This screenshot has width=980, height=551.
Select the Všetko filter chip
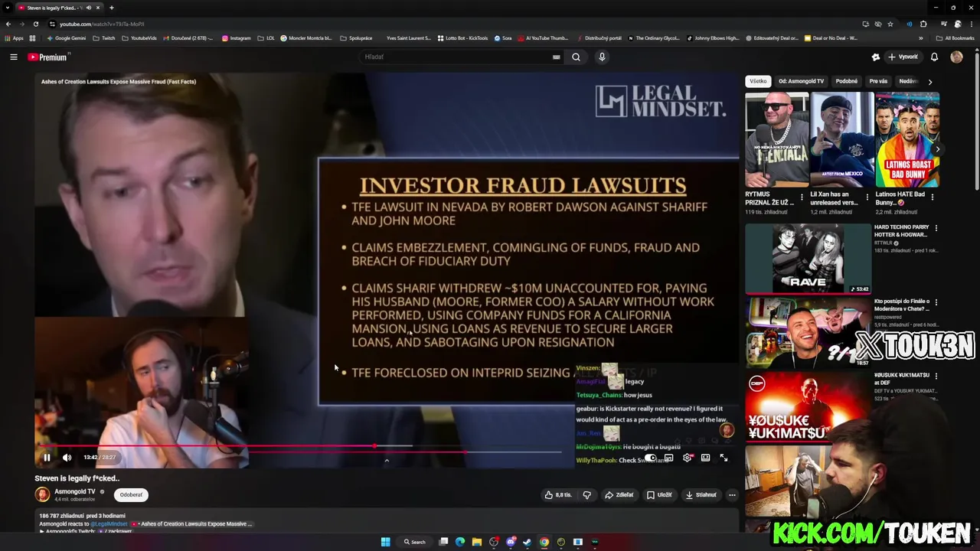coord(758,81)
